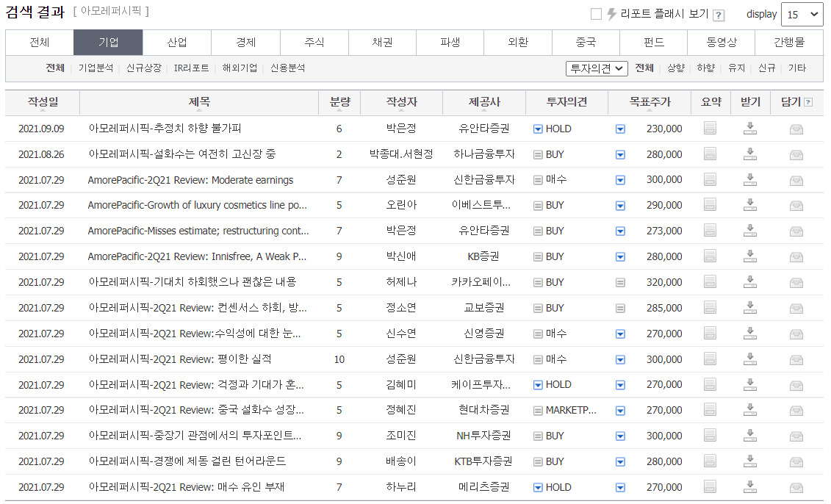Click MARKETP... opinion cell
Viewport: 831px width, 504px height.
click(x=571, y=410)
